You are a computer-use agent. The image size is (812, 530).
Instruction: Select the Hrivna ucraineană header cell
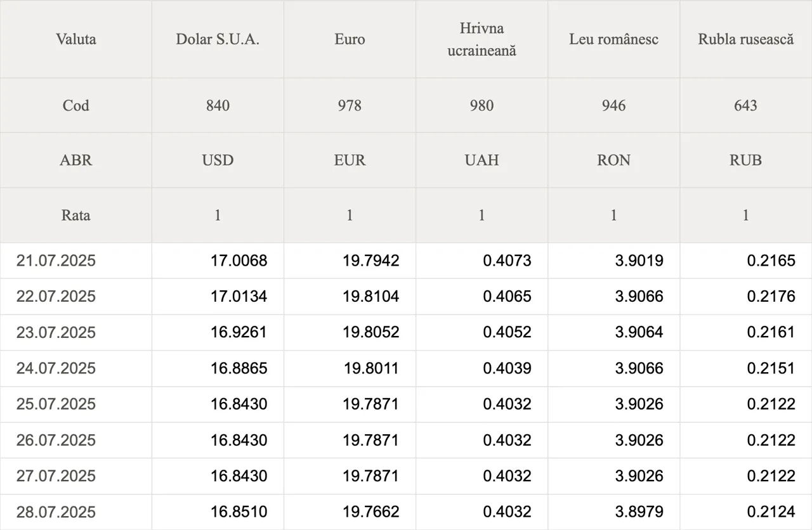pos(481,39)
